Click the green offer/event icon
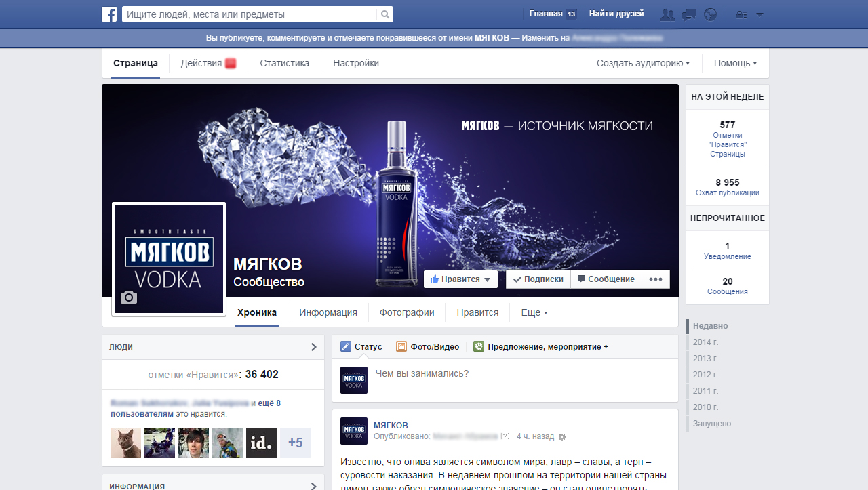The width and height of the screenshot is (868, 490). [x=479, y=346]
